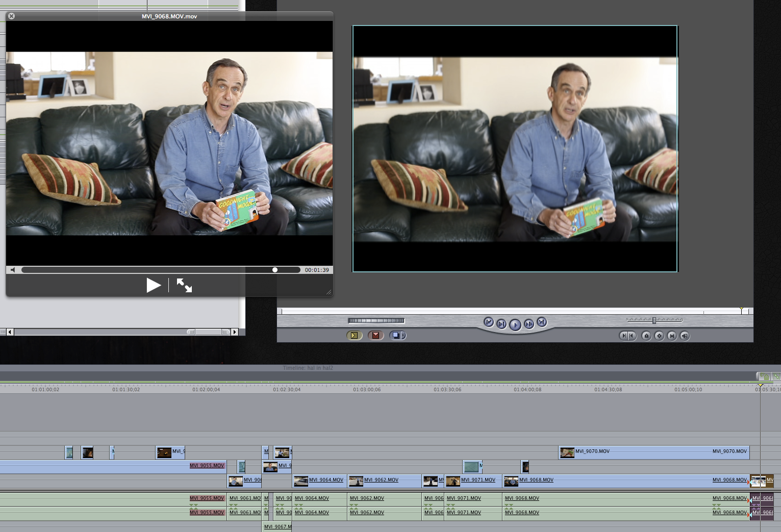The image size is (781, 532).
Task: Click timeline ruler at 01:03:00;06
Action: click(x=367, y=390)
